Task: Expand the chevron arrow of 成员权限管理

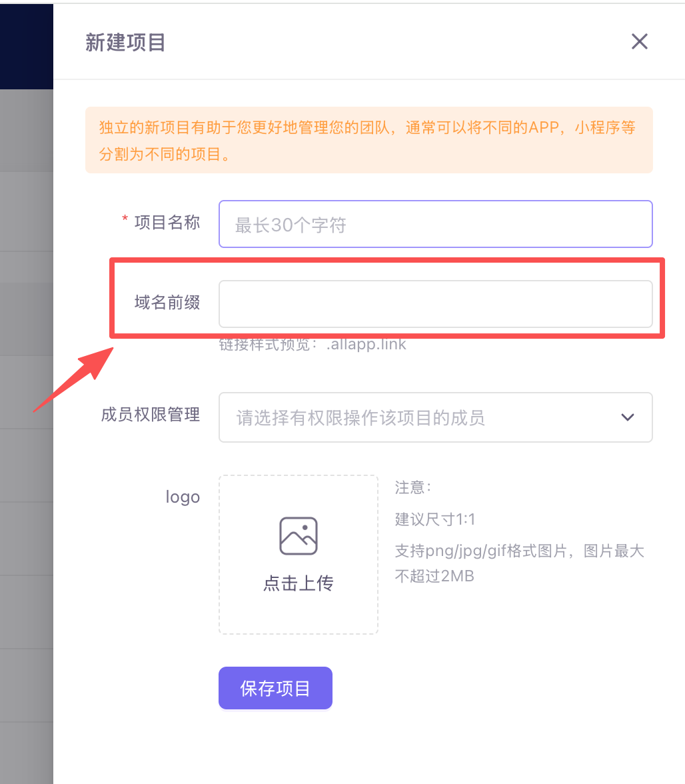Action: pos(627,417)
